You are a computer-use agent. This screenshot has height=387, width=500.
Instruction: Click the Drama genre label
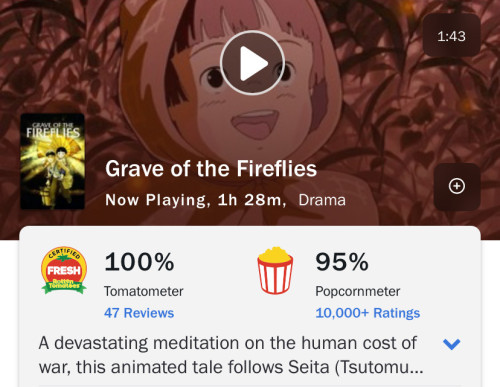(322, 200)
